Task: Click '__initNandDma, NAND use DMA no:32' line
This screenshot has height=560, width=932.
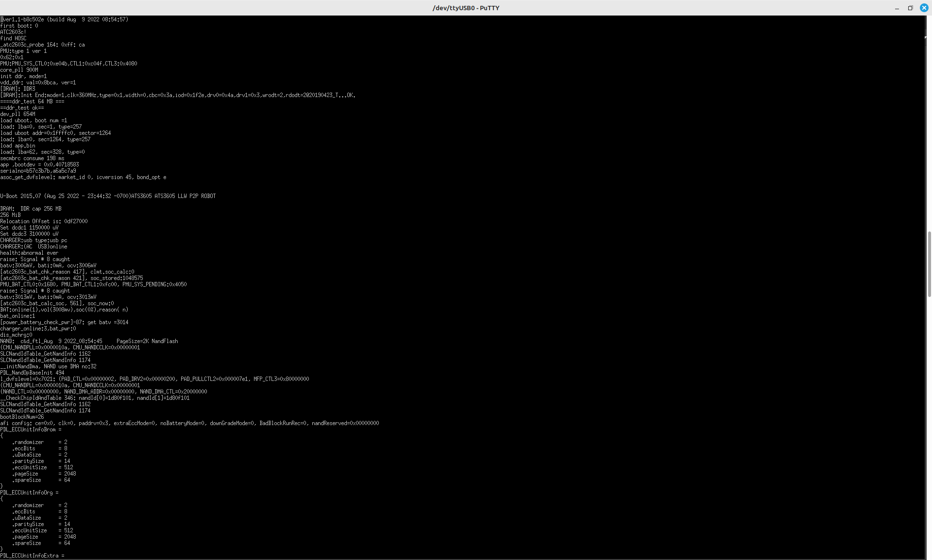Action: tap(48, 366)
